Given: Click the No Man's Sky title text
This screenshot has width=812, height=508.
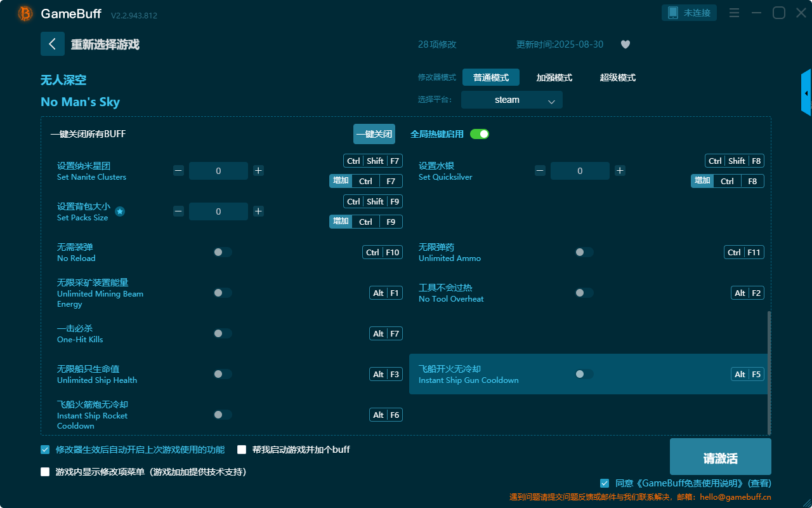Looking at the screenshot, I should tap(80, 102).
